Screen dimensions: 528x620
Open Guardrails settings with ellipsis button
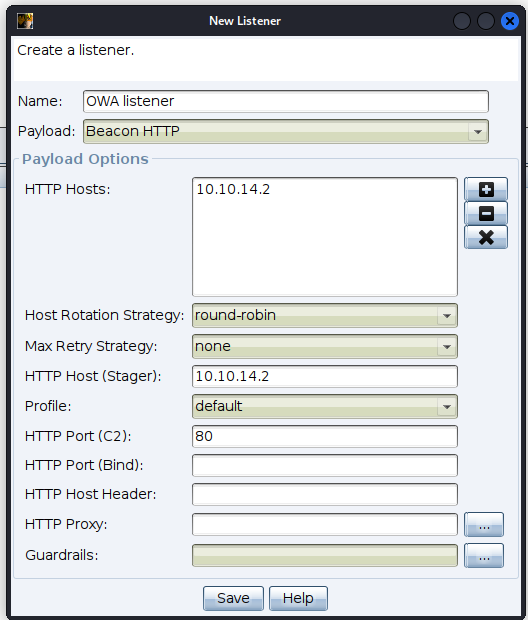point(484,556)
